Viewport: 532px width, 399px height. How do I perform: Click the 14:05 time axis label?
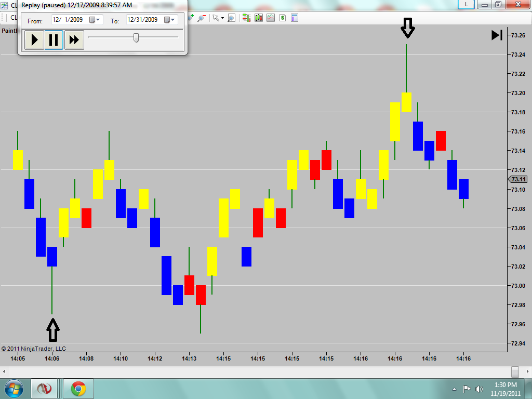click(18, 358)
